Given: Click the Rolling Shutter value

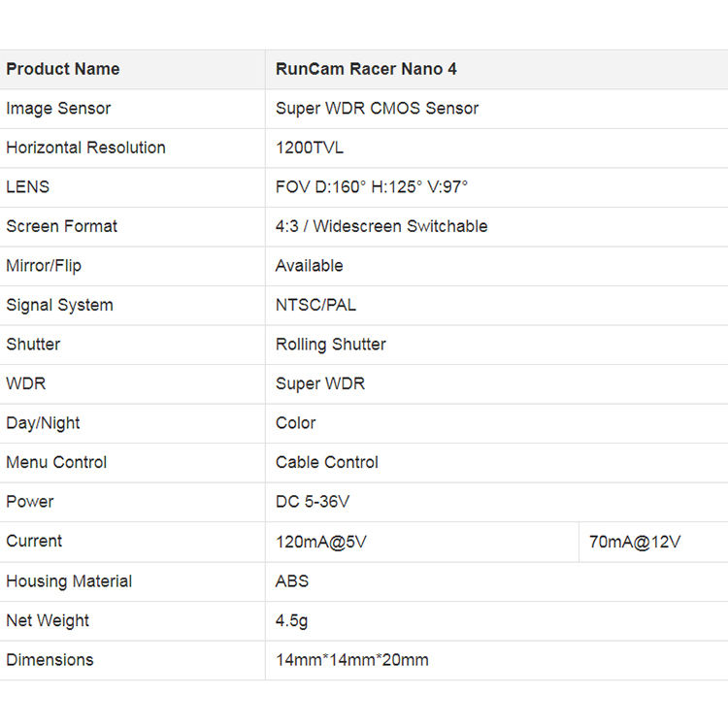Looking at the screenshot, I should point(330,345).
